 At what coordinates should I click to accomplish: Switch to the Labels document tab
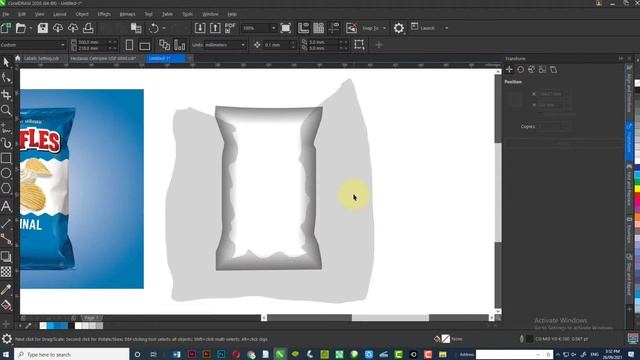[x=41, y=58]
